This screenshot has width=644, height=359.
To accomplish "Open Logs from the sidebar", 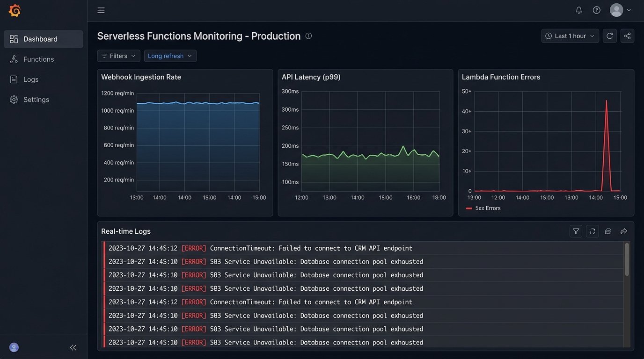I will coord(31,79).
